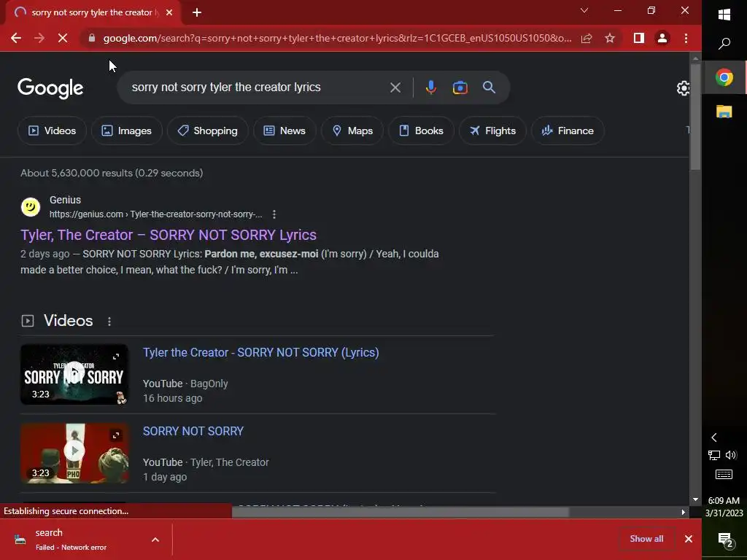Click About 5,630,000 results text
Screen dimensions: 747x560
(112, 174)
